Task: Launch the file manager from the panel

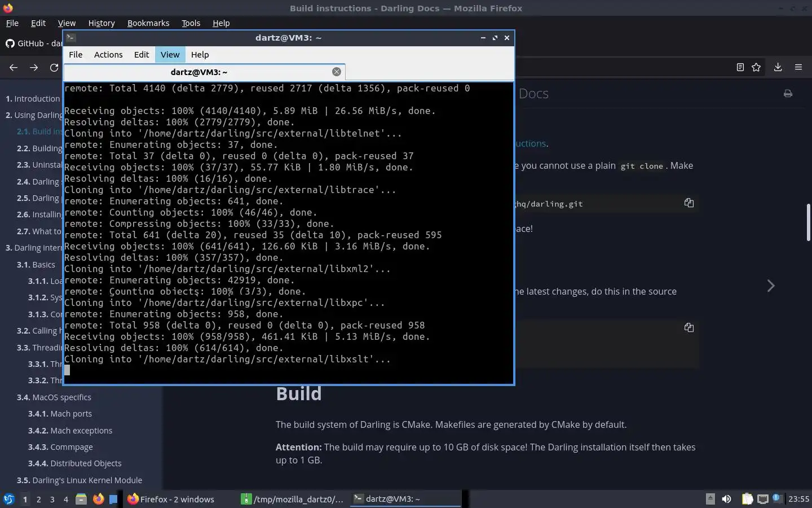Action: 81,499
